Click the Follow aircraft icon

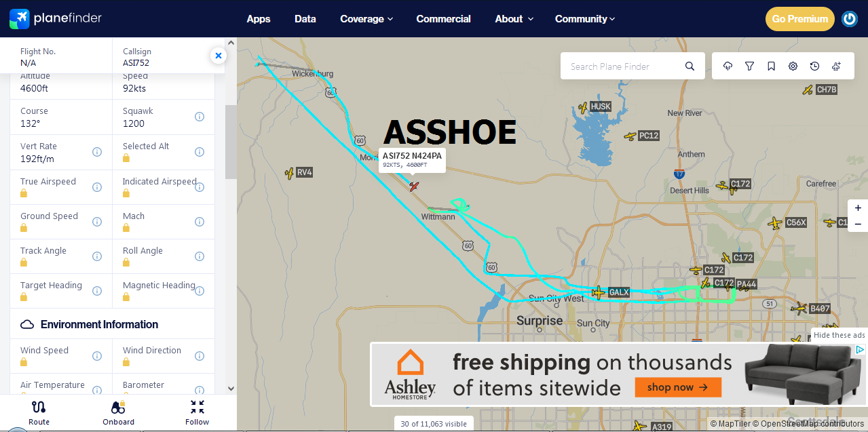click(x=197, y=412)
